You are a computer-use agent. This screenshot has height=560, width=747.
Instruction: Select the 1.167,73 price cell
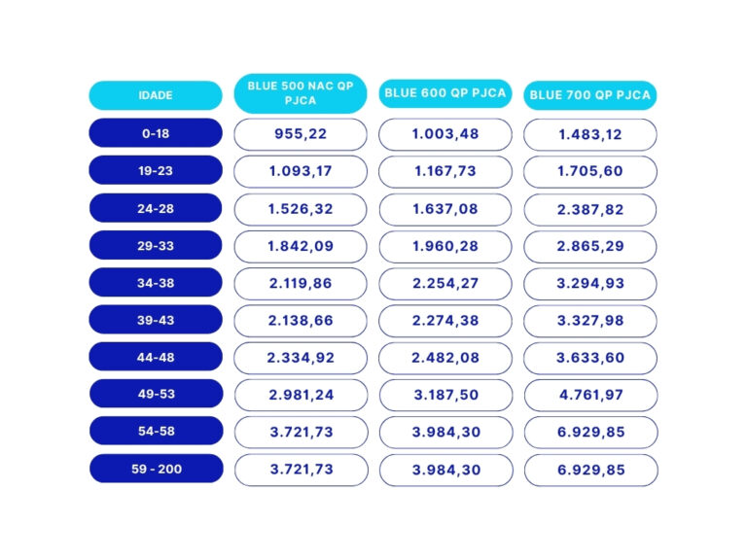pos(445,171)
